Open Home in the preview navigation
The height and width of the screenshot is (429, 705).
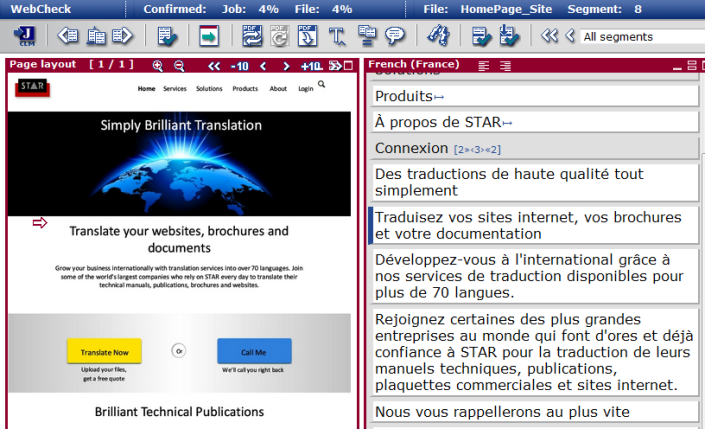click(x=147, y=89)
